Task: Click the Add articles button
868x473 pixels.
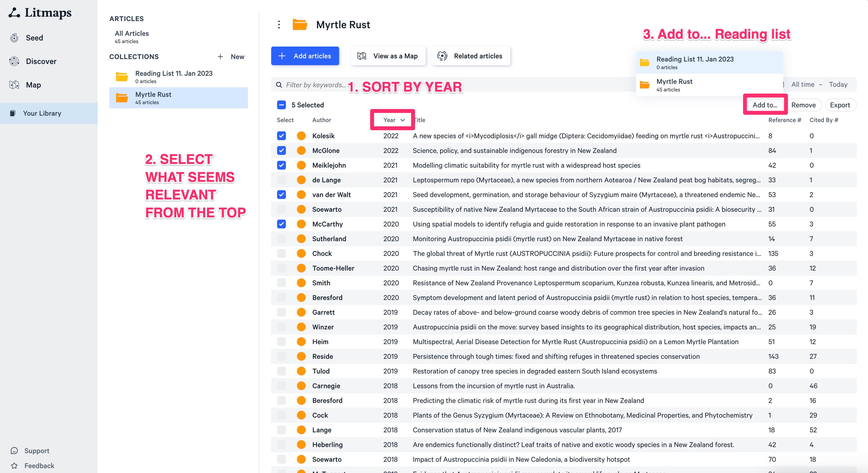Action: 305,56
